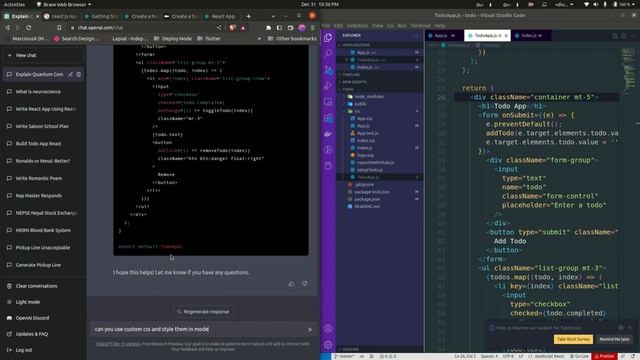This screenshot has height=360, width=640.
Task: Send the ChatGPT message with arrow icon
Action: 310,329
